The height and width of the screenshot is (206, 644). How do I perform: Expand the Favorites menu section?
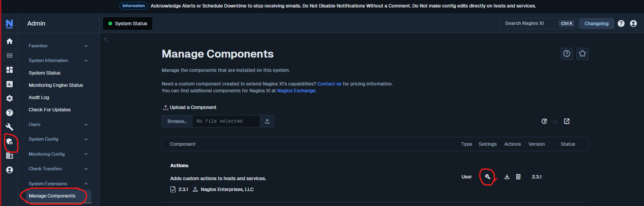tap(58, 46)
